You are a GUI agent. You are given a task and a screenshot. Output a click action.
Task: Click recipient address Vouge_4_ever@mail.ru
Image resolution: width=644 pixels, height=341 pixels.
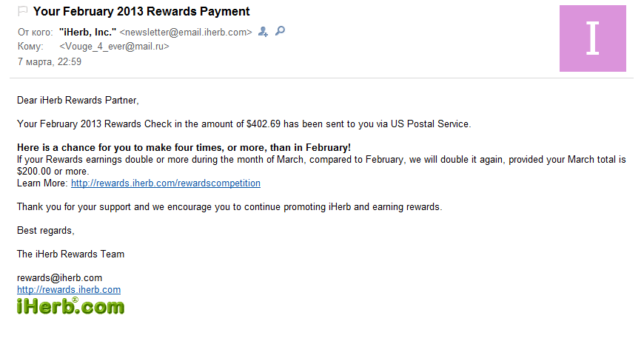coord(114,47)
